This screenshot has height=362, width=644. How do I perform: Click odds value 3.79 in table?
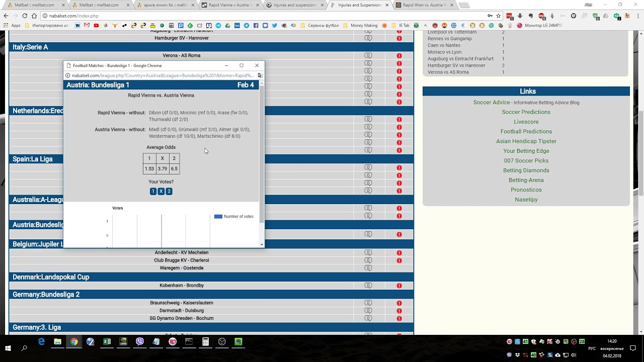[x=162, y=169]
